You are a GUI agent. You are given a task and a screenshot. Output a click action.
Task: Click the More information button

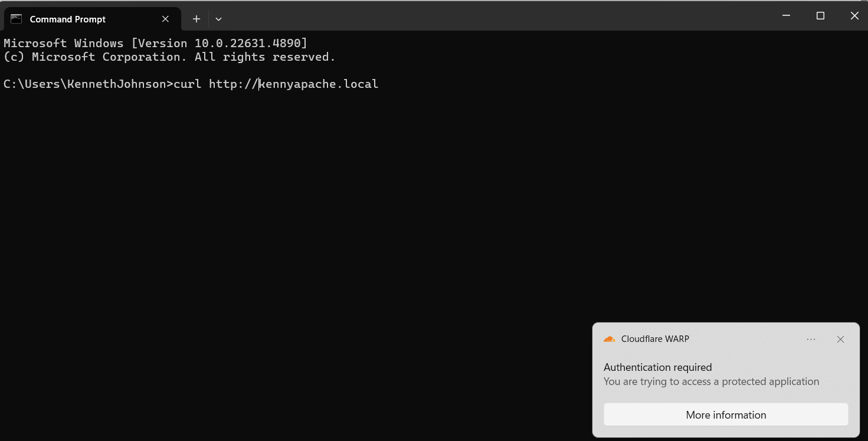[x=726, y=414]
